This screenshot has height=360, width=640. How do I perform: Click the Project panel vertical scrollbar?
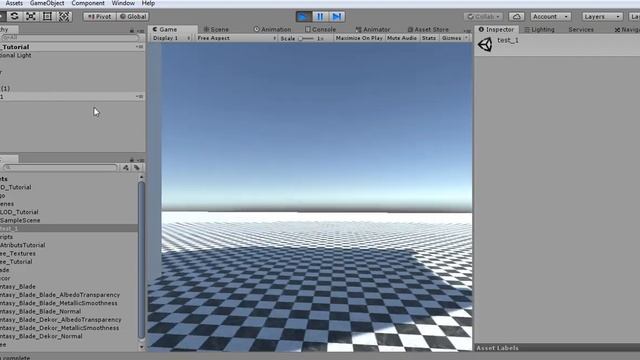(x=141, y=260)
